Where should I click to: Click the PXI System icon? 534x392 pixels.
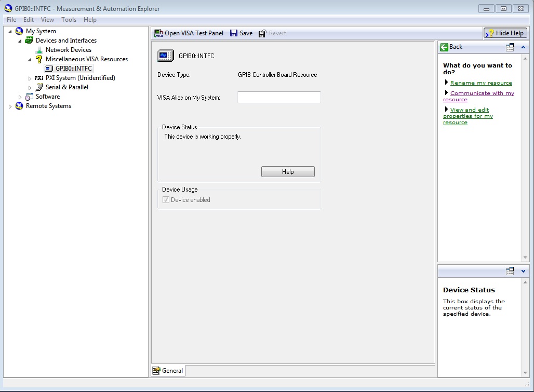point(39,78)
